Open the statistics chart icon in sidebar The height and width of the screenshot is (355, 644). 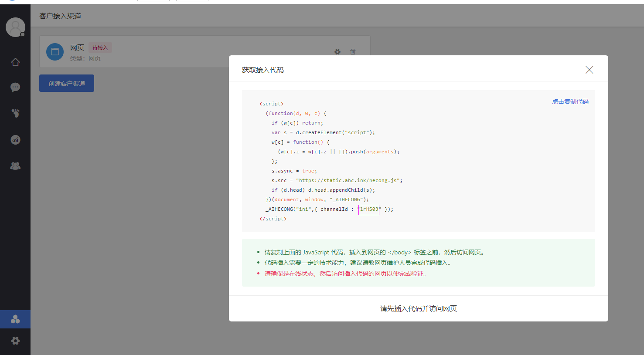click(15, 140)
